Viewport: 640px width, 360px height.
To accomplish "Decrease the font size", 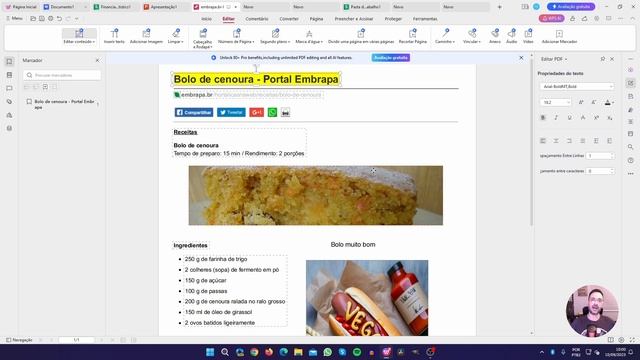I will 594,102.
